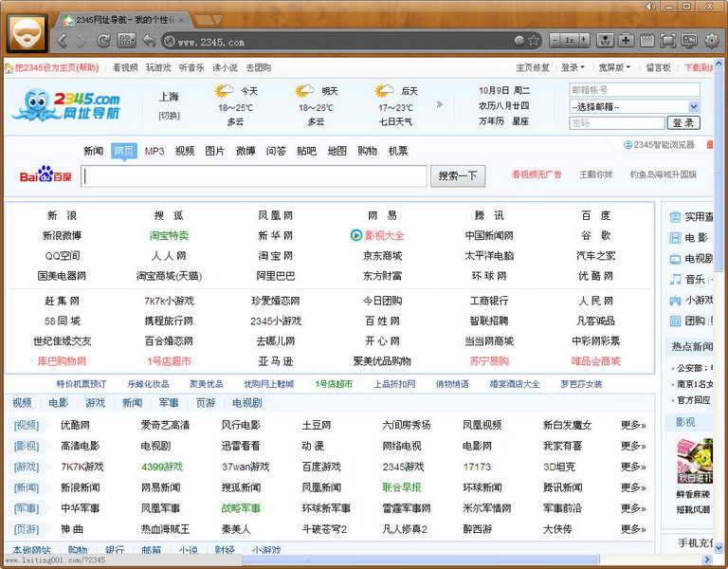Image resolution: width=728 pixels, height=569 pixels.
Task: Select the 军事 category tab
Action: coord(169,403)
